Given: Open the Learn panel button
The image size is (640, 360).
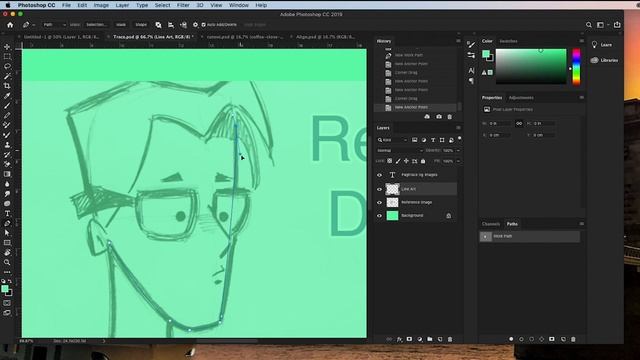Looking at the screenshot, I should point(602,45).
